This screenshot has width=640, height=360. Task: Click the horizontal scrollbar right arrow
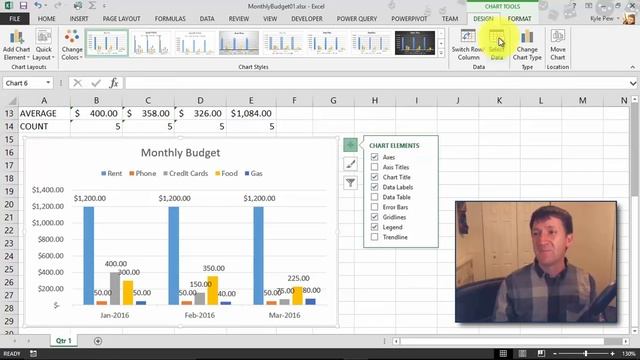626,341
